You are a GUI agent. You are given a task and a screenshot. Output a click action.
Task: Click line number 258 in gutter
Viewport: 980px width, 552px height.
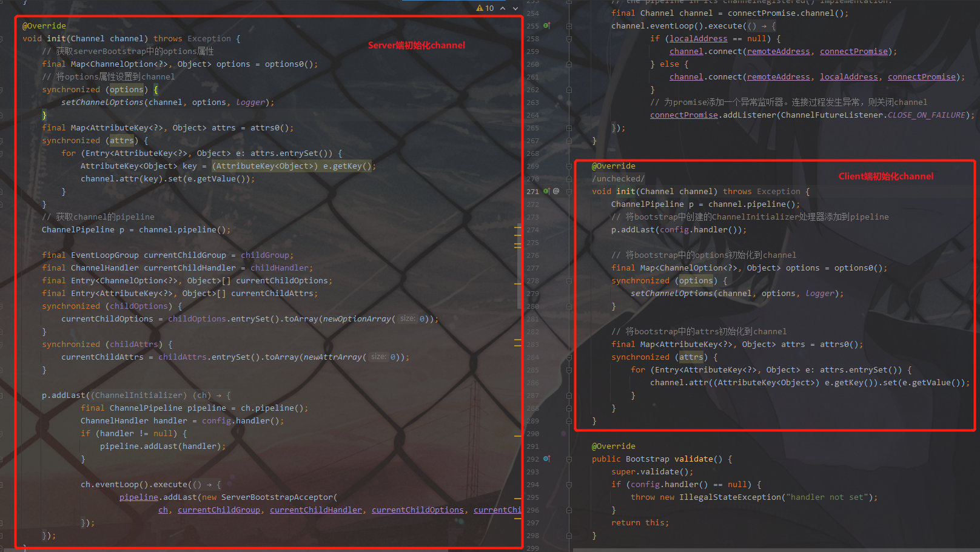coord(532,38)
